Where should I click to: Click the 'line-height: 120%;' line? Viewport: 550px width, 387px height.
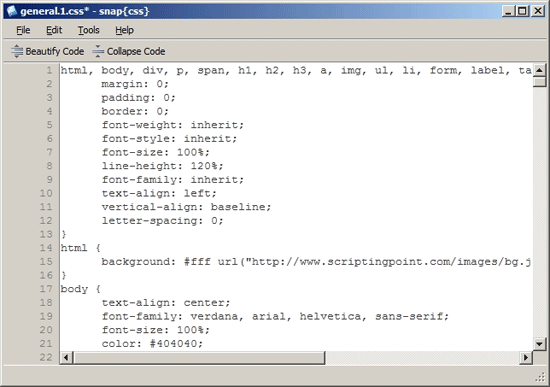(162, 166)
